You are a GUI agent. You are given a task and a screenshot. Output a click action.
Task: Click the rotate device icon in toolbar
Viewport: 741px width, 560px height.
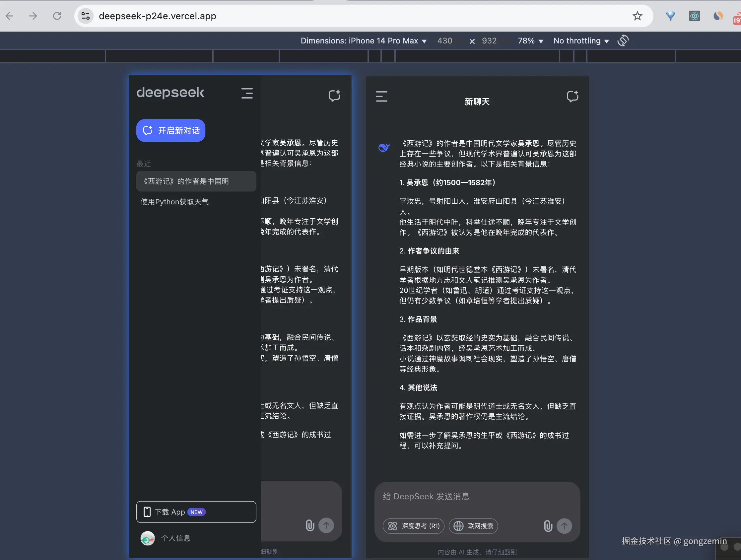tap(623, 40)
